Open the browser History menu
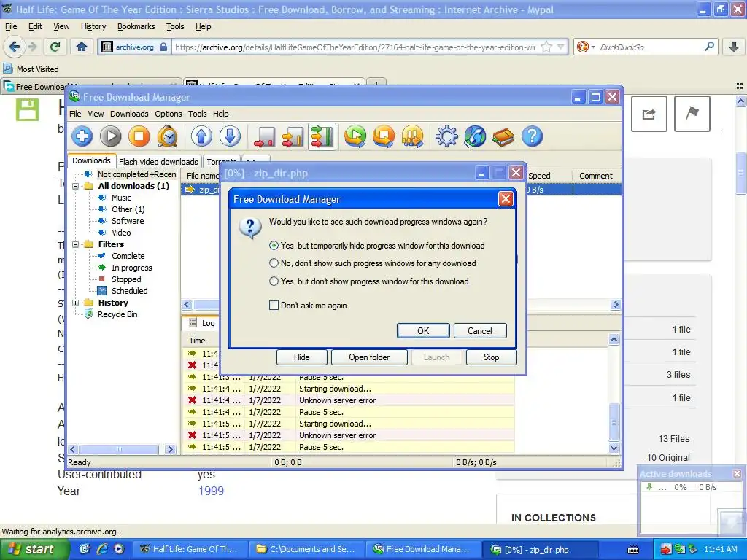The image size is (747, 560). click(93, 27)
